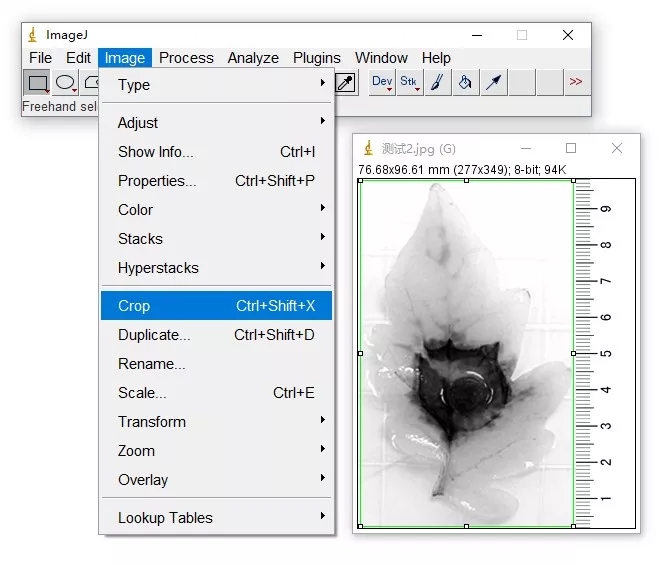Click the leaf image canvas
This screenshot has width=665, height=565.
click(496, 353)
